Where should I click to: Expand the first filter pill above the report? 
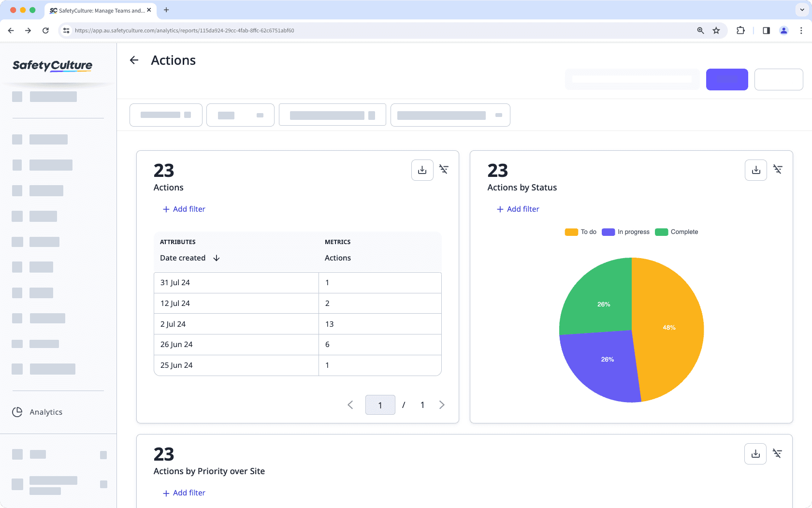[166, 115]
